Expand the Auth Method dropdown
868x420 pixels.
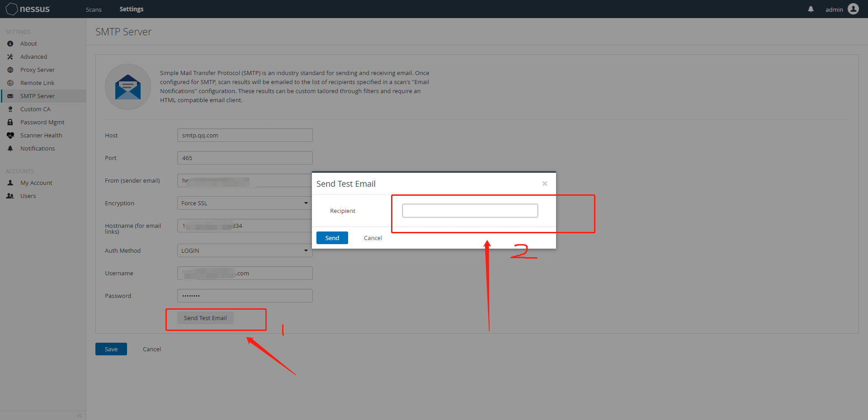245,251
